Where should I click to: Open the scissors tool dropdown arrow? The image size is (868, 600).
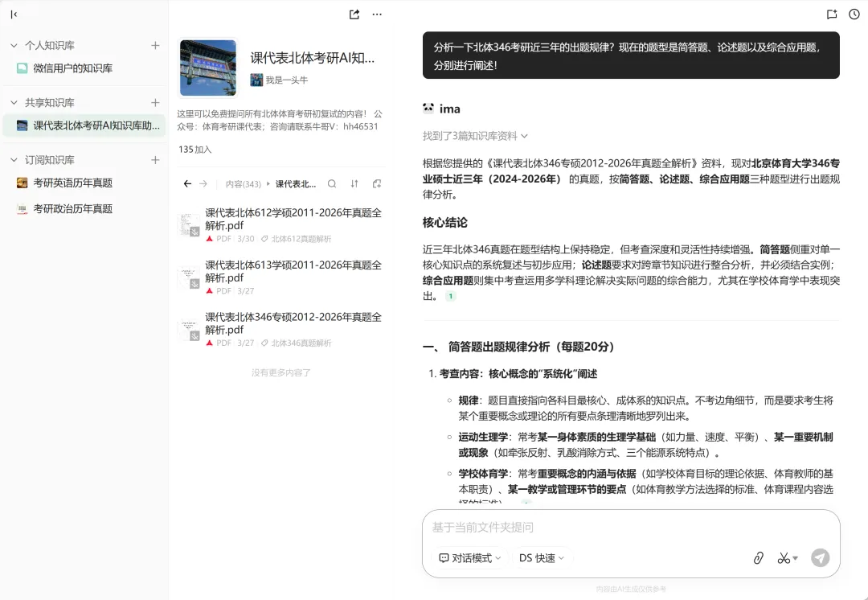(x=796, y=557)
